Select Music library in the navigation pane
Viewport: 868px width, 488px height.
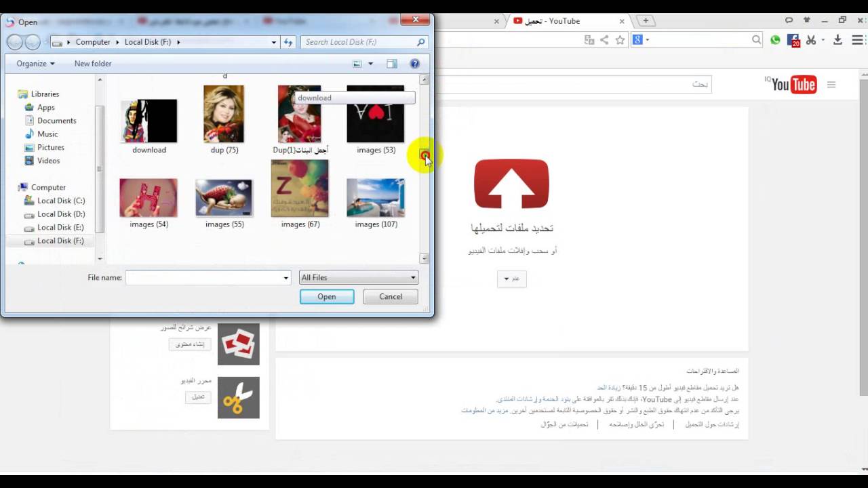(x=47, y=134)
